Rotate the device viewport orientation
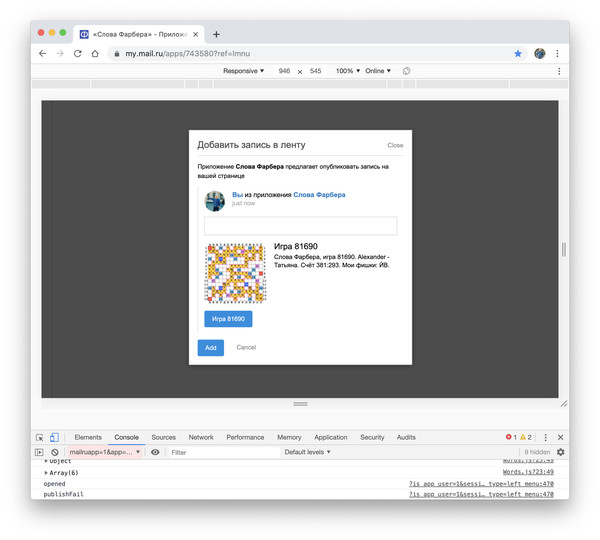This screenshot has width=600, height=540. (x=406, y=71)
